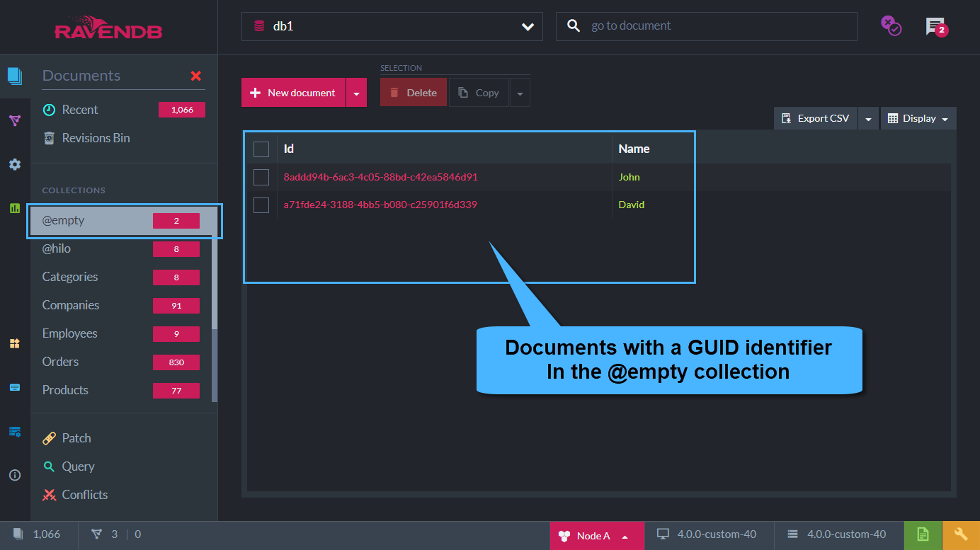Open the Stats chart sidebar icon

coord(15,208)
